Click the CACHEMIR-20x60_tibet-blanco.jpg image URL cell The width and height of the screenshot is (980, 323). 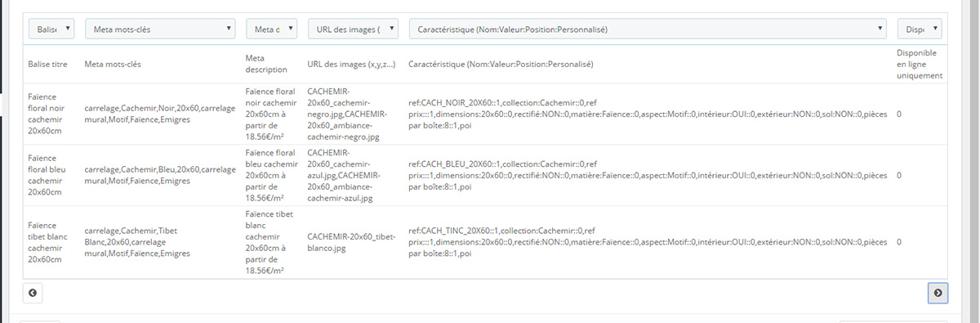point(352,242)
